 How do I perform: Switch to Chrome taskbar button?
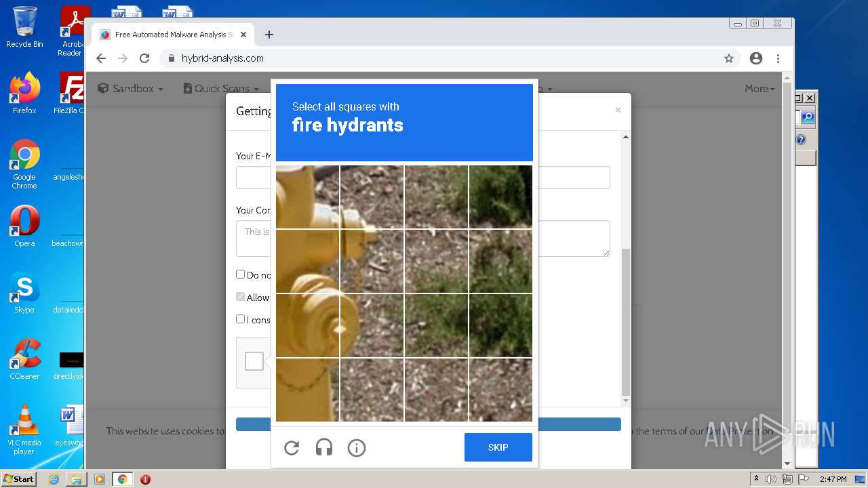pos(122,479)
